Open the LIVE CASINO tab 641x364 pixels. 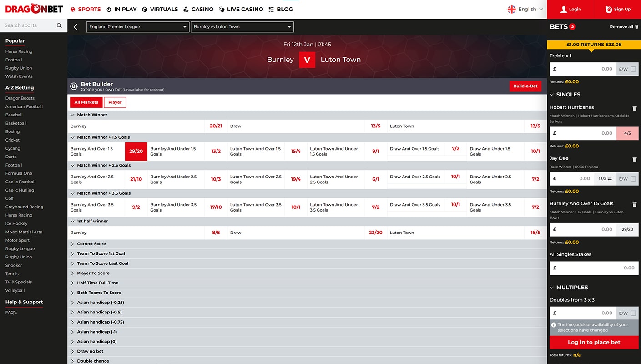pos(241,9)
